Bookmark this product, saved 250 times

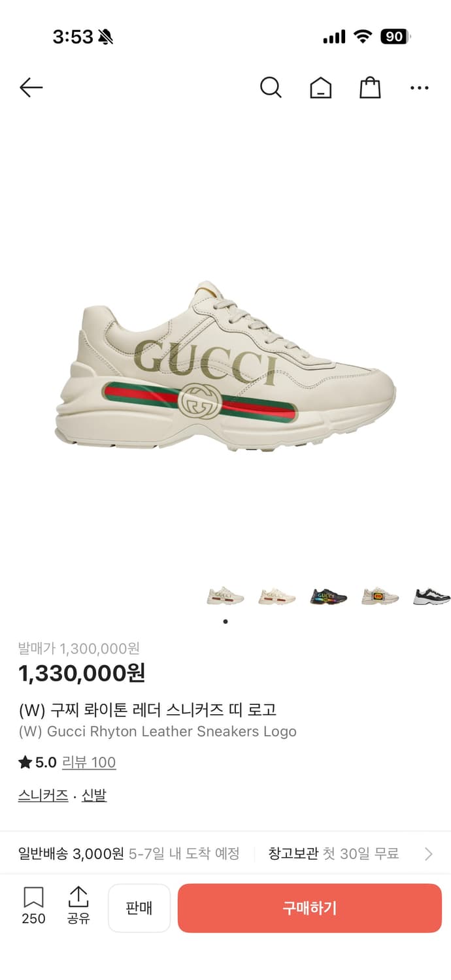tap(33, 906)
